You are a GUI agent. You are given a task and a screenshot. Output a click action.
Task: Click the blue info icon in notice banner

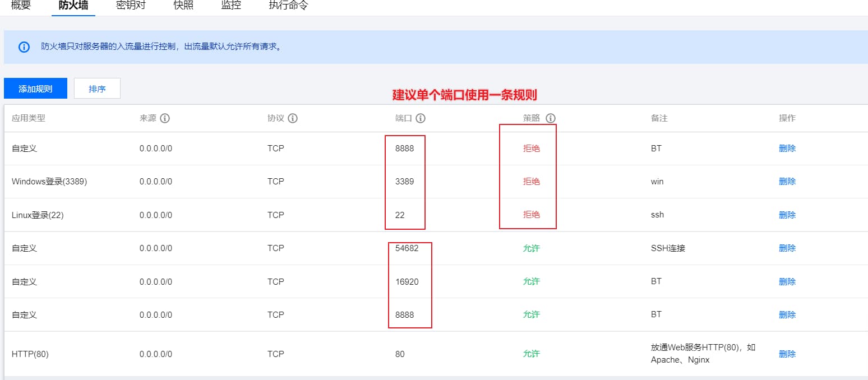coord(24,47)
